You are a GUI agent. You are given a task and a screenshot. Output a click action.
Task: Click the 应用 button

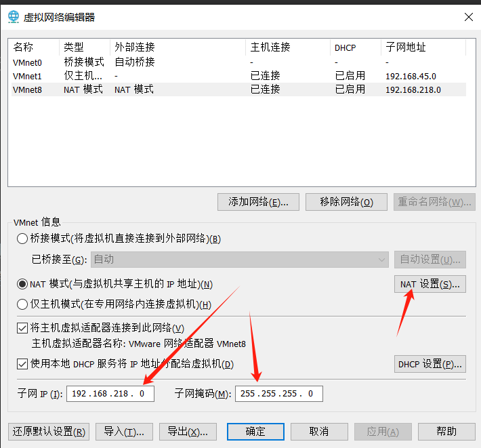(x=383, y=432)
